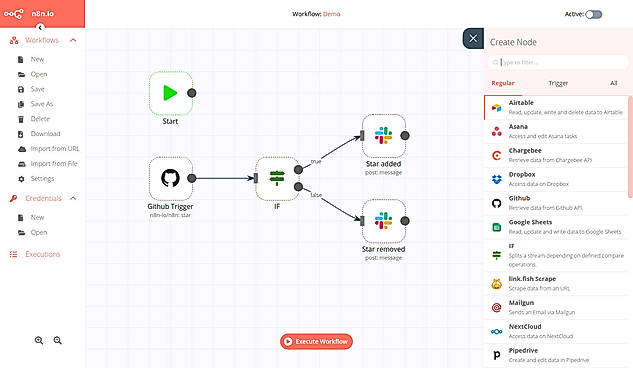Click the node list scrollbar
The image size is (633, 368).
click(630, 147)
